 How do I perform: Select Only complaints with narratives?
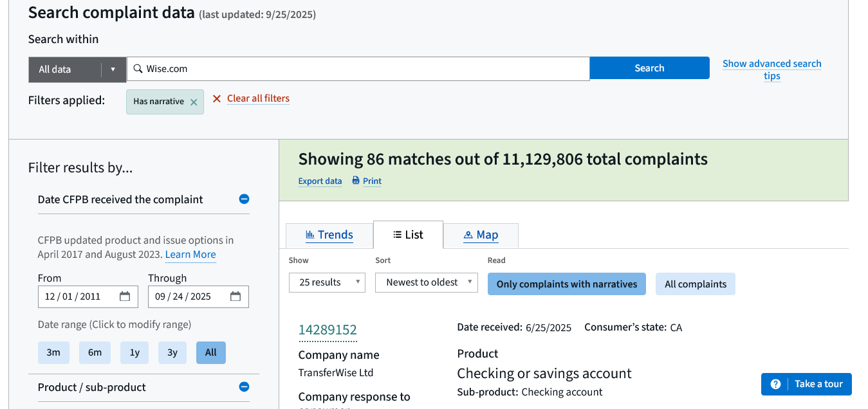pyautogui.click(x=566, y=284)
